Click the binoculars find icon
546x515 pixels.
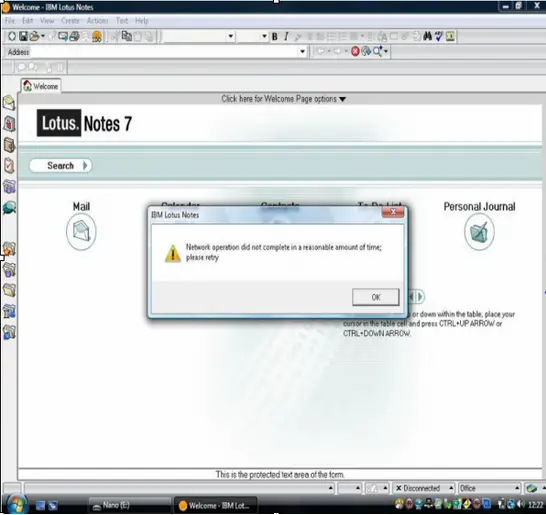[427, 36]
